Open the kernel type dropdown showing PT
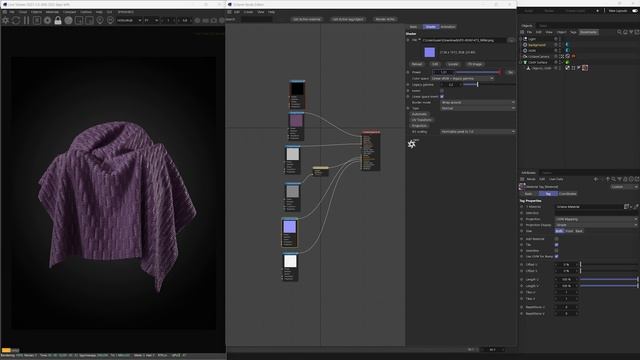Screen dimensions: 640x360 [x=151, y=20]
